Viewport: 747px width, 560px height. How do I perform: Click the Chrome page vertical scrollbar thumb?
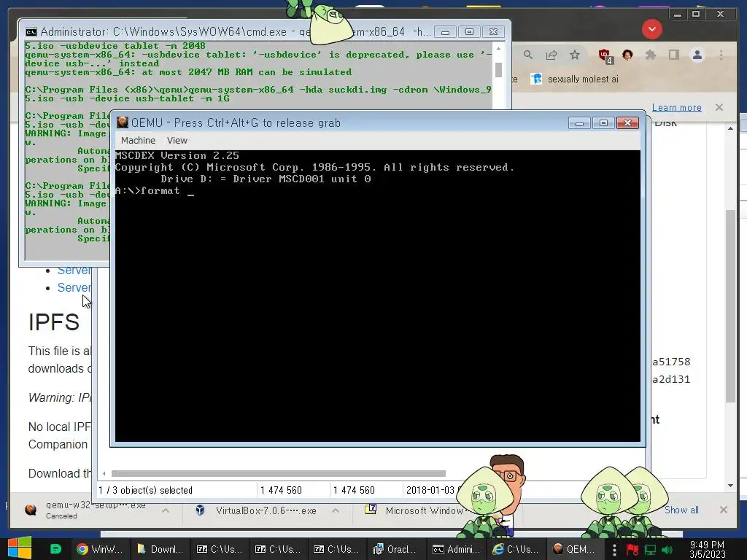(731, 306)
